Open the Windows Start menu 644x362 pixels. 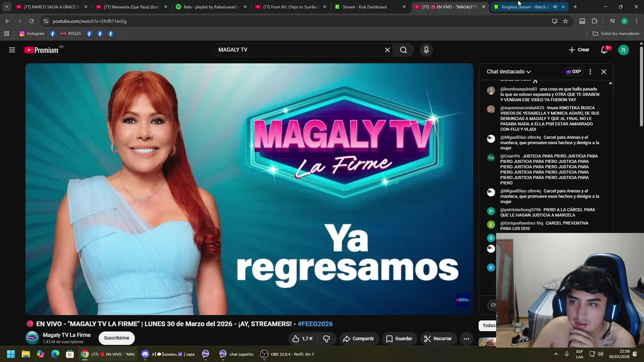tap(11, 354)
